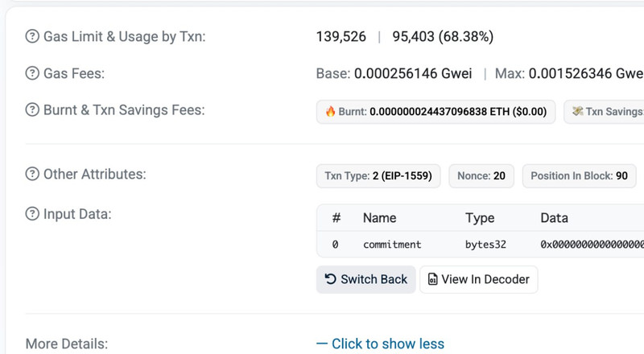Click the help icon beside Other Attributes
Viewport: 644px width, 354px height.
32,175
